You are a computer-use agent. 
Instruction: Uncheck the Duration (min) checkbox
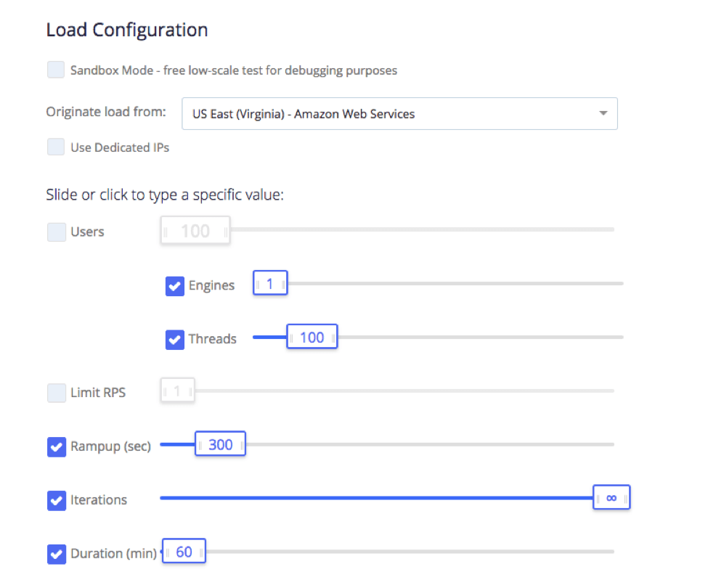point(57,555)
